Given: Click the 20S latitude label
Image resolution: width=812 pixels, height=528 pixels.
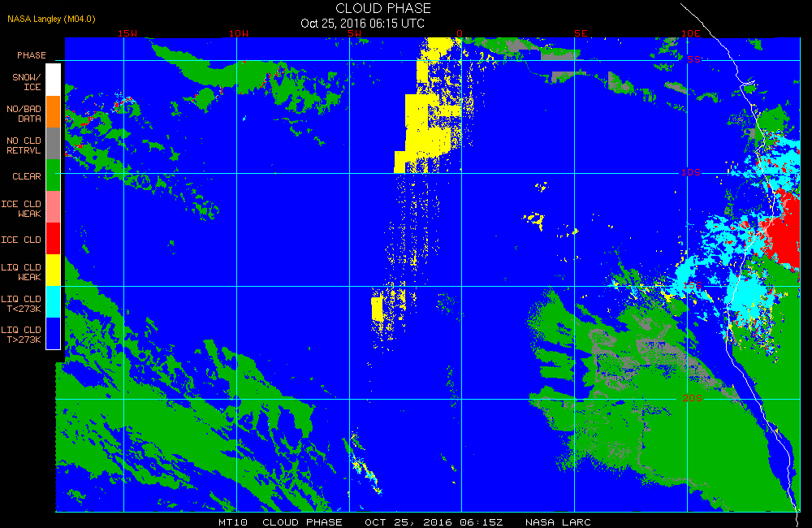Looking at the screenshot, I should coord(693,398).
